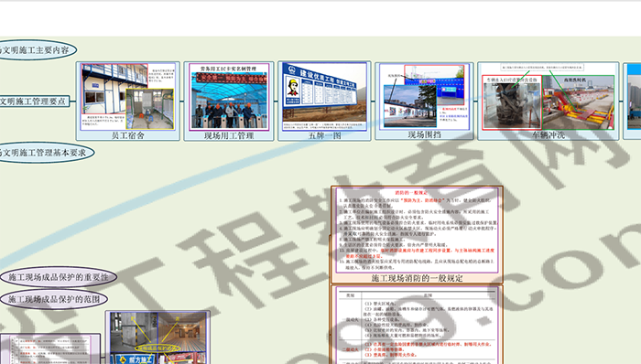Open the 员工宿舍 image card

tap(128, 102)
